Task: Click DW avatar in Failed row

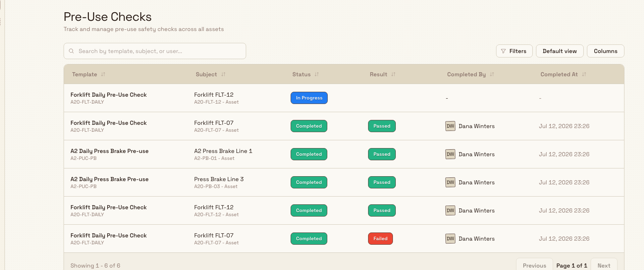Action: pos(450,239)
